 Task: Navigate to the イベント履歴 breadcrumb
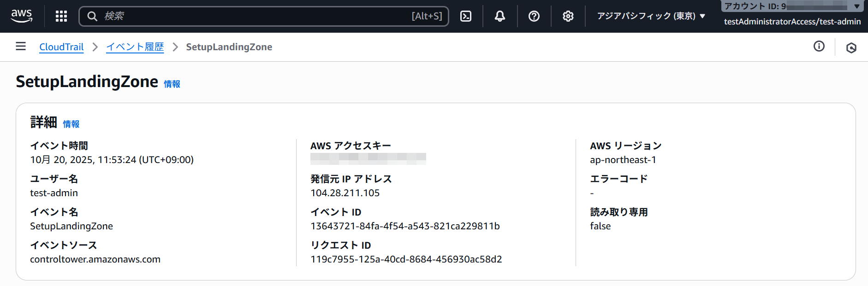point(135,47)
